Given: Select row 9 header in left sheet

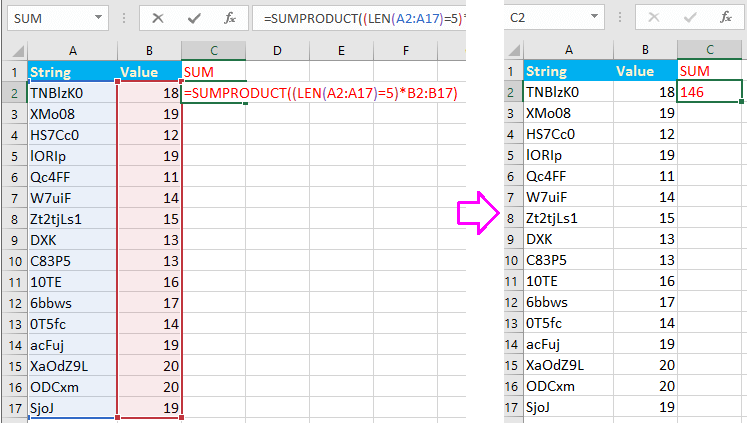Looking at the screenshot, I should click(14, 239).
